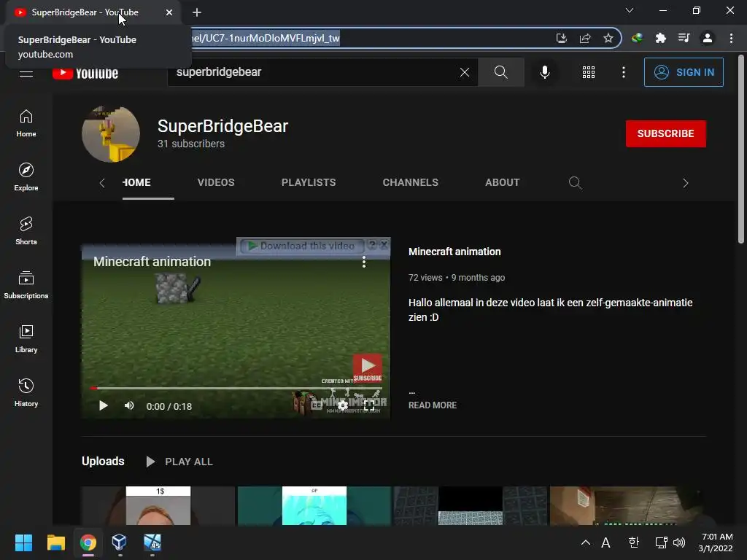Open the Minecraft animation title link
This screenshot has height=560, width=747.
coord(454,252)
